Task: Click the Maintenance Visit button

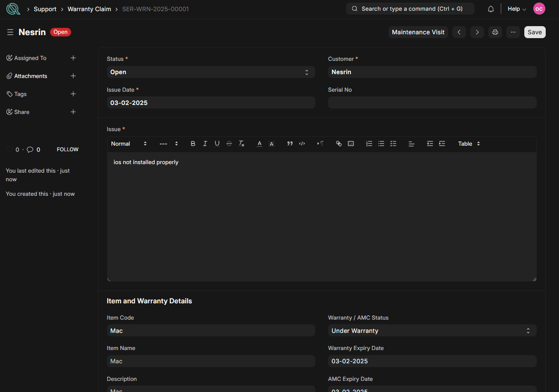Action: click(418, 32)
